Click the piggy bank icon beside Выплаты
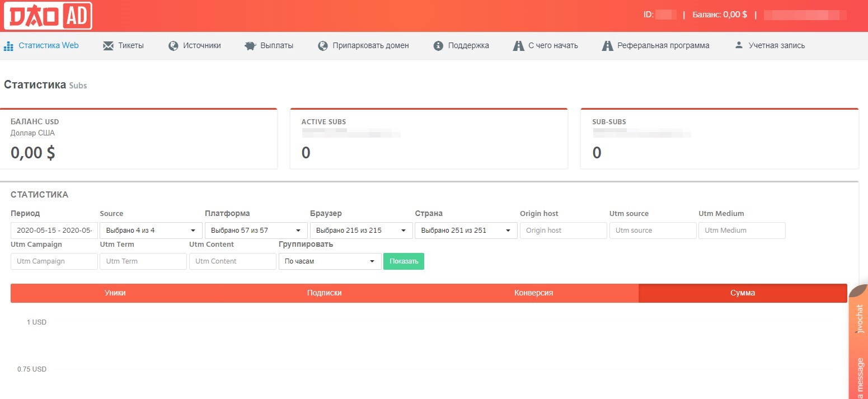Viewport: 868px width, 399px height. click(250, 46)
